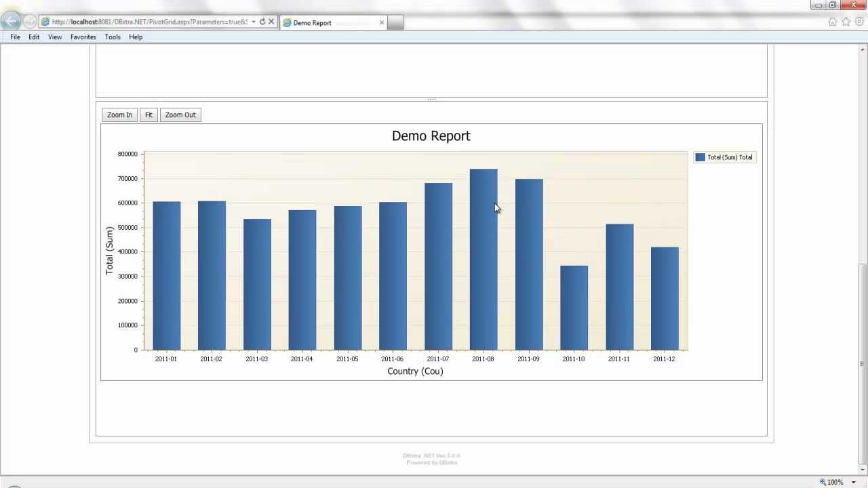Click the 'Total (Sum) Total' legend label
Image resolution: width=868 pixels, height=488 pixels.
click(x=730, y=157)
